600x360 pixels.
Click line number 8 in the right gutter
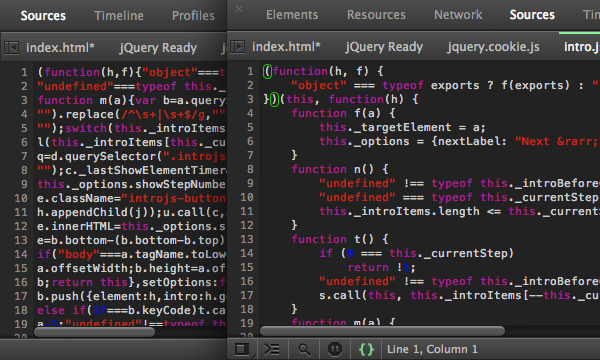(x=250, y=169)
